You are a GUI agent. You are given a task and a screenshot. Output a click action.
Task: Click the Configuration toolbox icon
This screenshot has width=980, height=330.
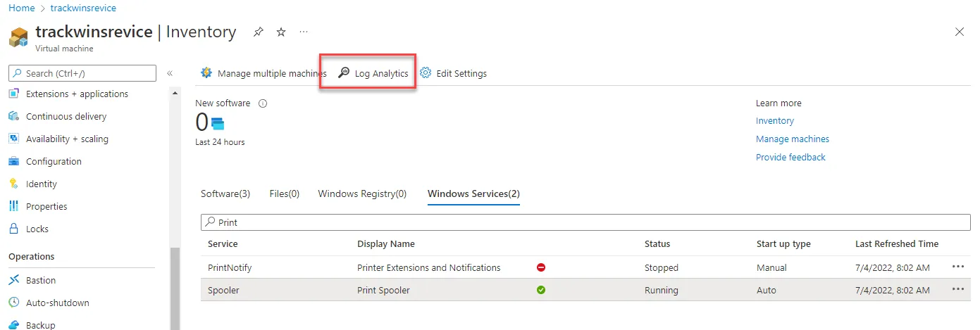coord(13,161)
